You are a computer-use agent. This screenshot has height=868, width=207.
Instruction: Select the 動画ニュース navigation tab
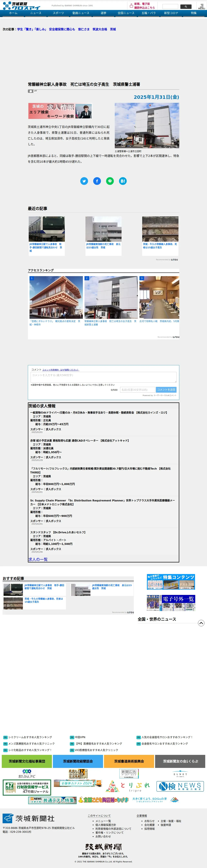point(81,13)
